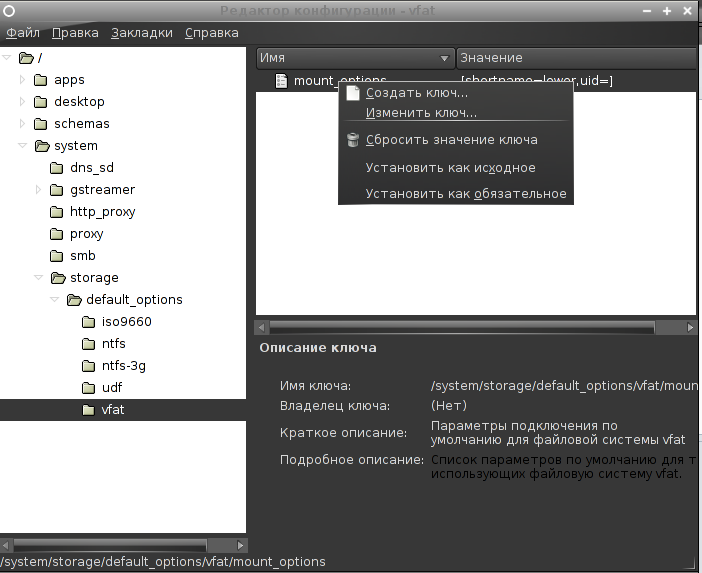The image size is (702, 573).
Task: Click the trash icon beside Сбросить значение
Action: [353, 140]
